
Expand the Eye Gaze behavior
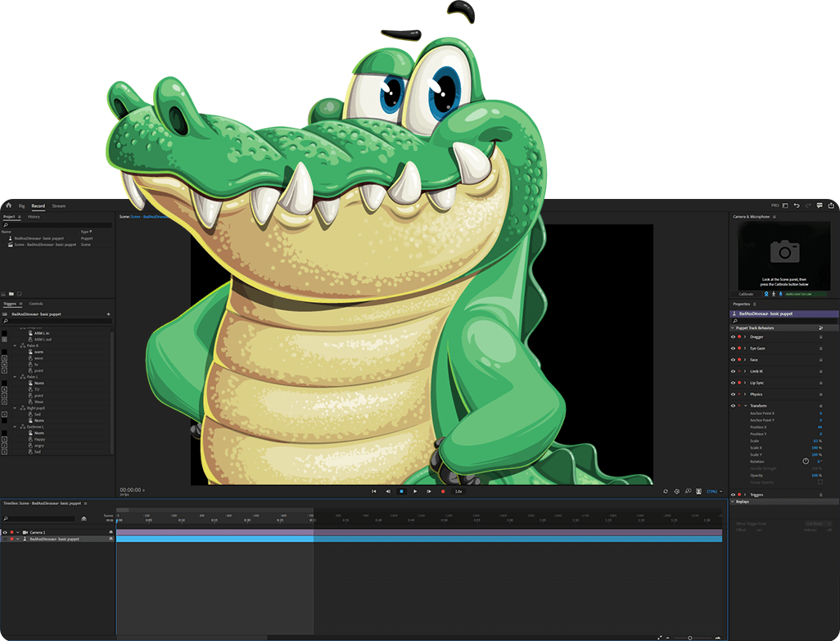point(745,348)
